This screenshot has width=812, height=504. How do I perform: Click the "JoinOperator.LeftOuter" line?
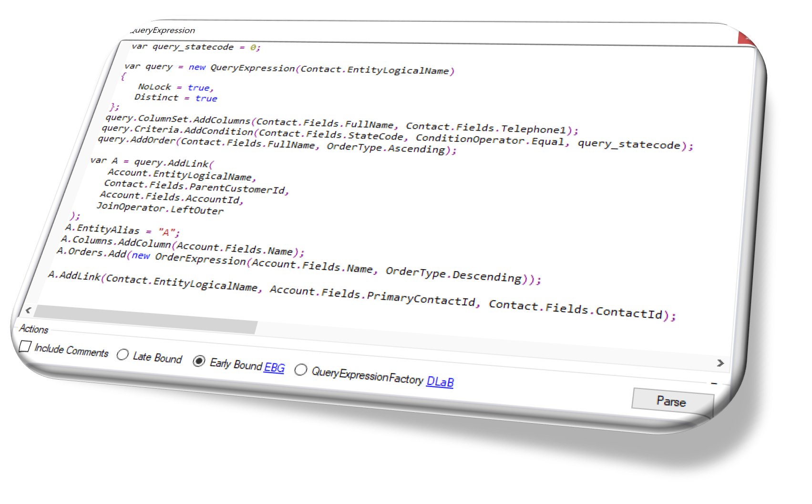(x=160, y=209)
